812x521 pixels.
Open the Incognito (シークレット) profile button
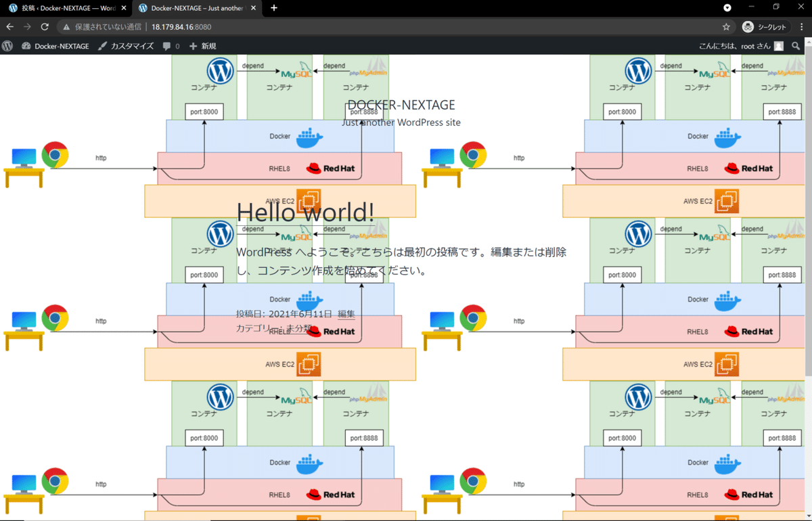pyautogui.click(x=765, y=27)
